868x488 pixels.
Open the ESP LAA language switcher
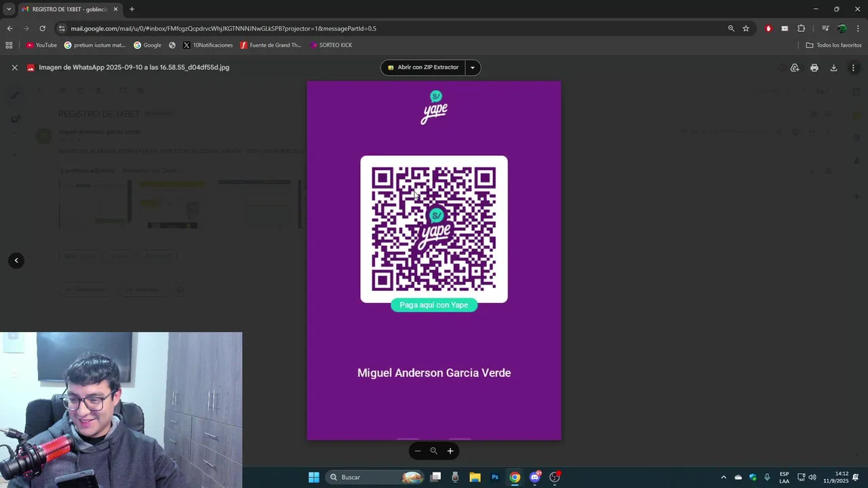(x=784, y=477)
